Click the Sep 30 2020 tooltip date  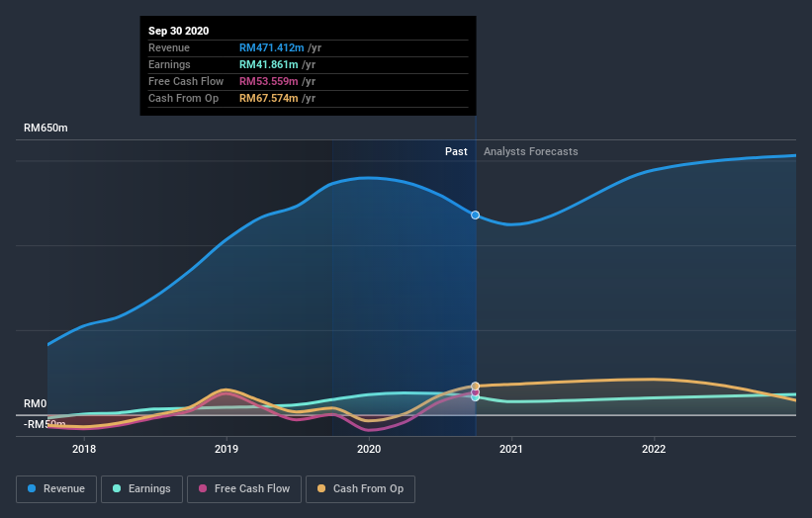179,31
